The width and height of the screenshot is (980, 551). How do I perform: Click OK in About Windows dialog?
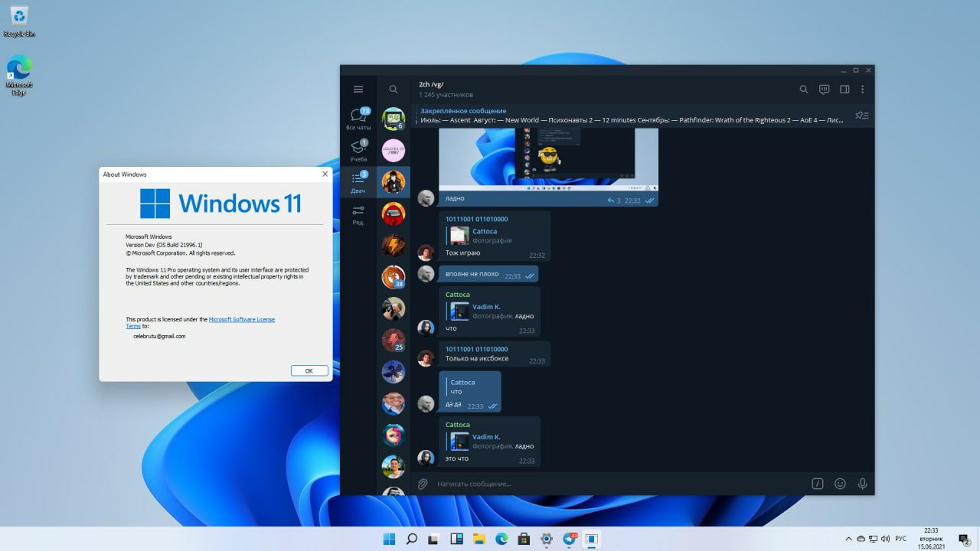[309, 370]
